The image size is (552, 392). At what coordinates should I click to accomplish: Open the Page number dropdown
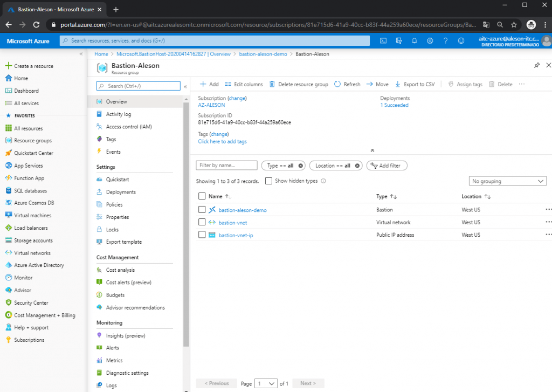(266, 383)
